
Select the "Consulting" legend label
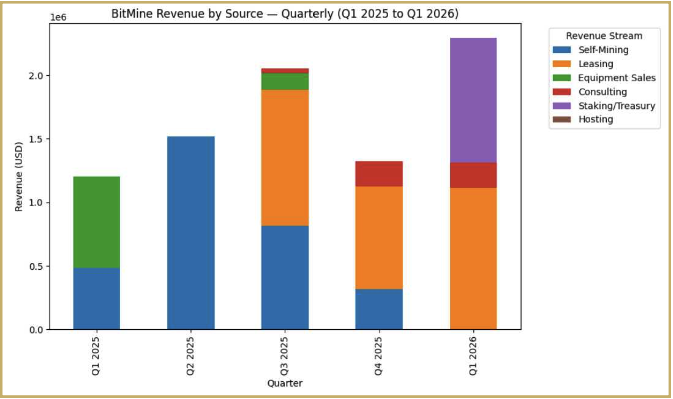click(603, 92)
